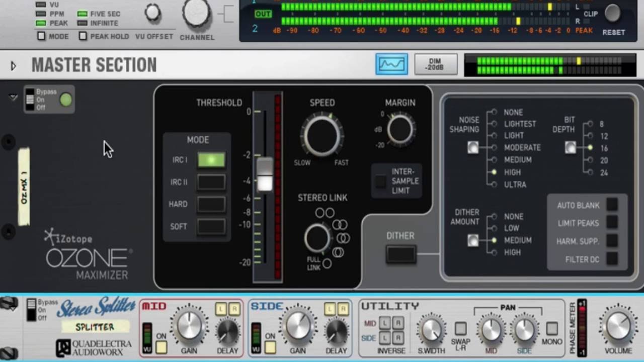Click the OZ MX 1 tape label
The image size is (644, 362).
coord(24,187)
